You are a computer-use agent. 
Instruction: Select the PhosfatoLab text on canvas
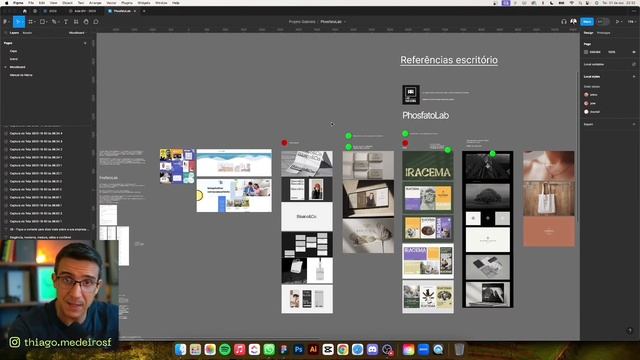pyautogui.click(x=426, y=116)
